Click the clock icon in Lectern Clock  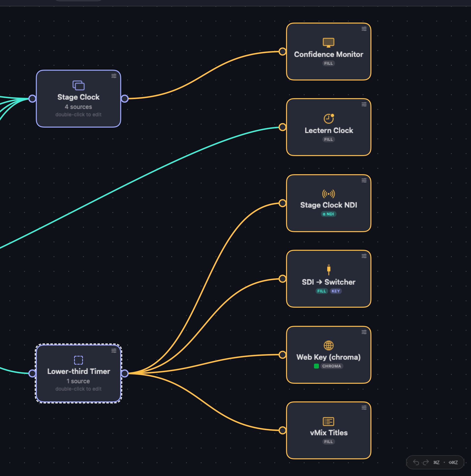pos(329,119)
